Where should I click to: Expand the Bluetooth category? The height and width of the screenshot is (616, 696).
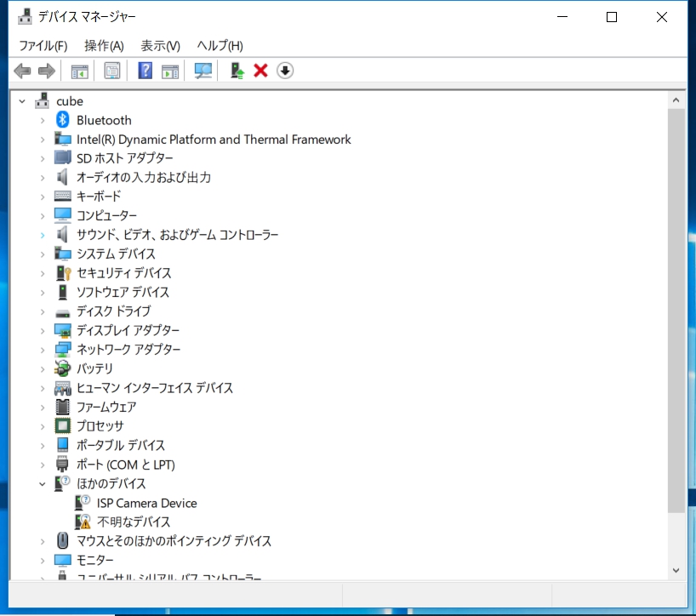pos(43,120)
